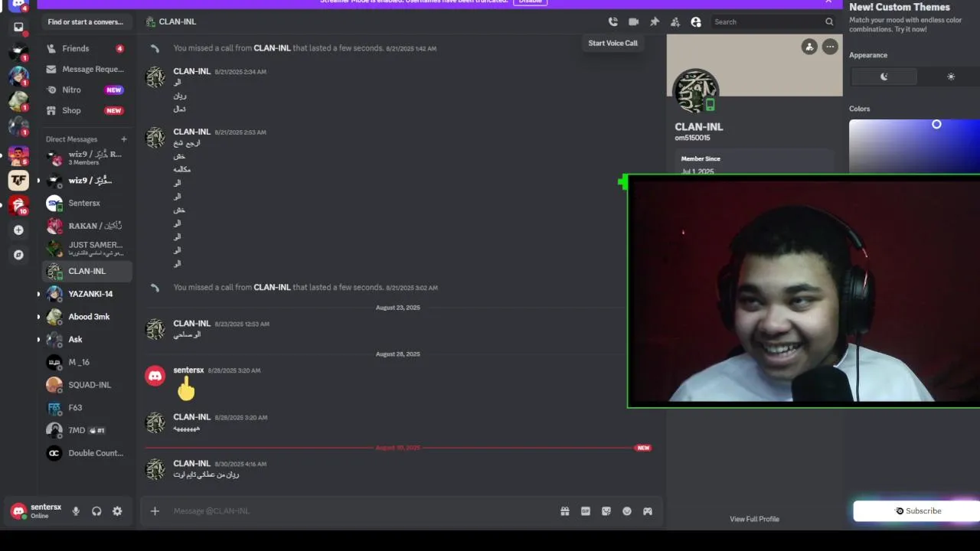This screenshot has height=551, width=980.
Task: Click the magnifier icon in the search box
Action: click(828, 22)
